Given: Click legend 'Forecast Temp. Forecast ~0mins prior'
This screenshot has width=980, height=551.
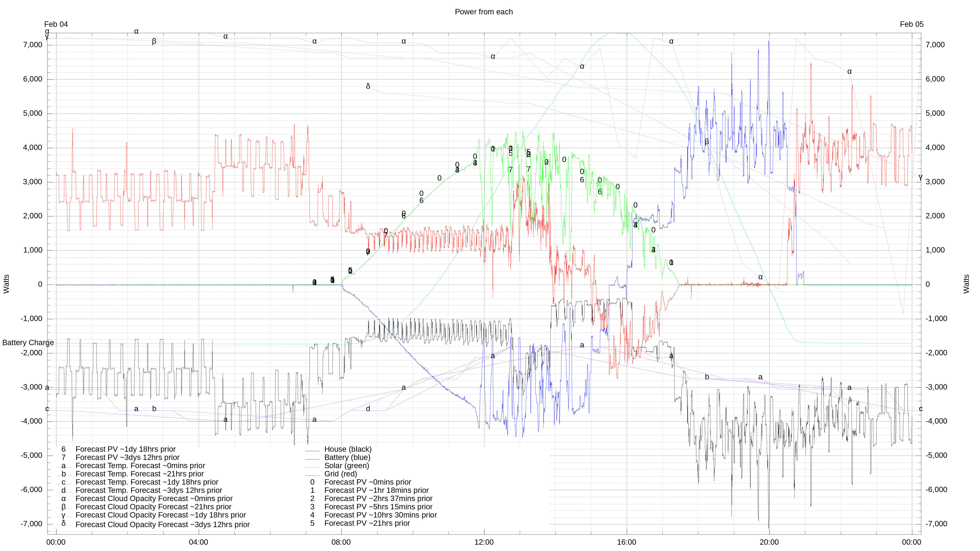Looking at the screenshot, I should (x=140, y=466).
